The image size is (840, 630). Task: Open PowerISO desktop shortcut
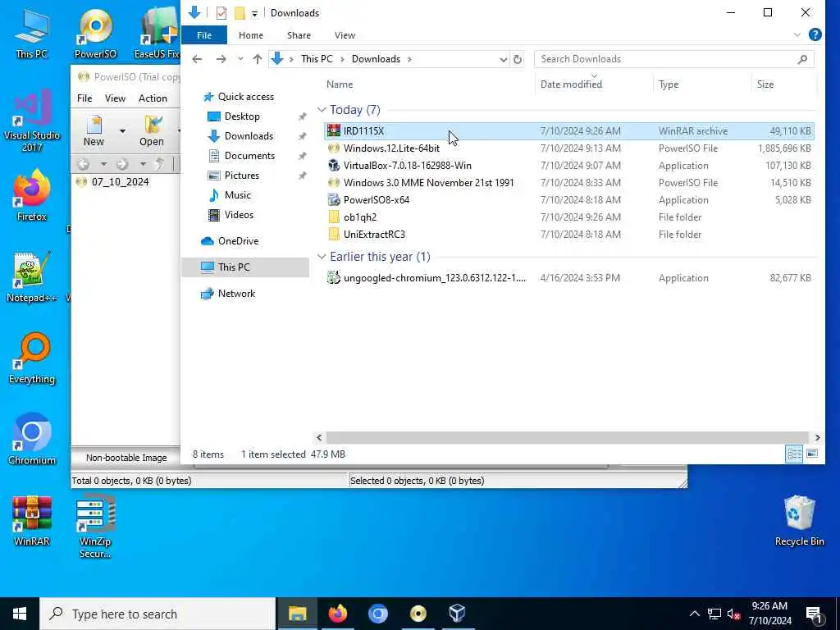tap(95, 33)
